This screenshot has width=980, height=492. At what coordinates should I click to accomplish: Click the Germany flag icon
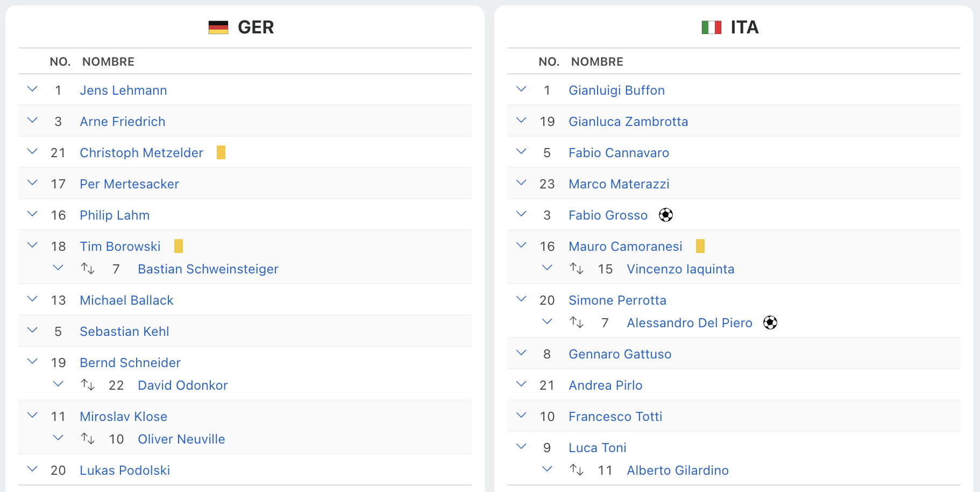[218, 27]
